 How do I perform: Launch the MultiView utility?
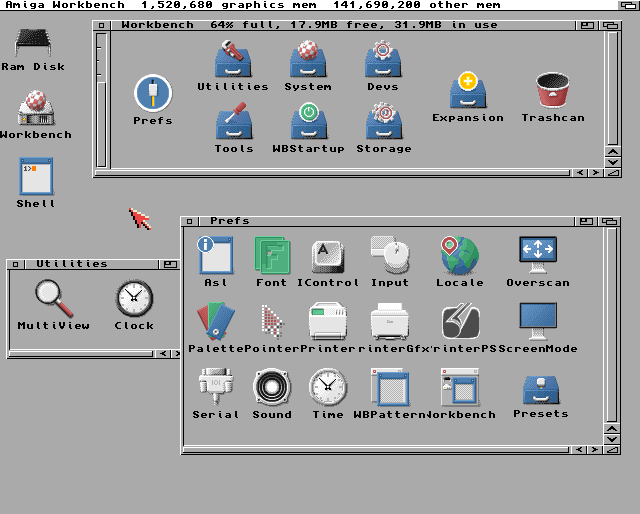(52, 298)
